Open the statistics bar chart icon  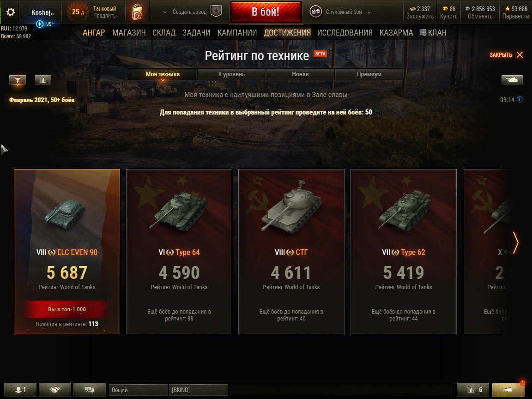click(x=43, y=80)
